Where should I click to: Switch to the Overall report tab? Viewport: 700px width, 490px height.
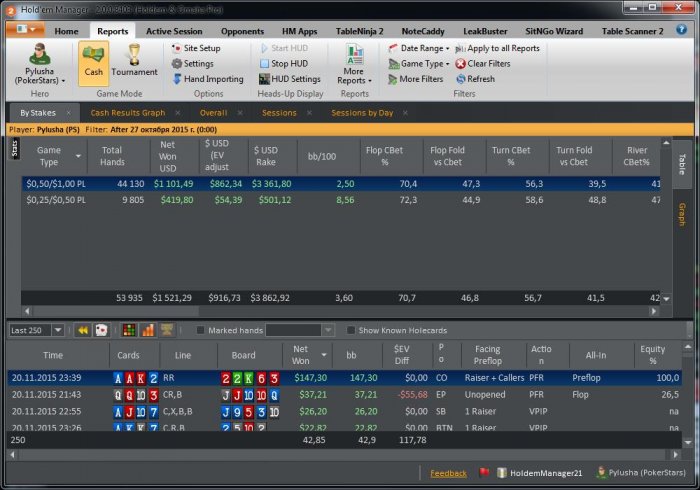213,113
